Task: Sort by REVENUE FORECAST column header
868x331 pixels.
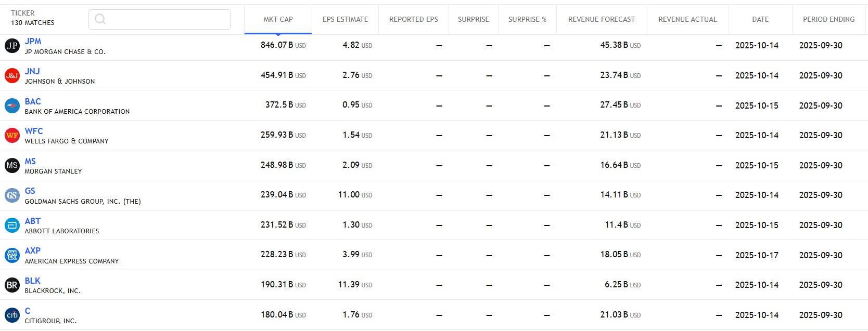Action: [x=601, y=20]
